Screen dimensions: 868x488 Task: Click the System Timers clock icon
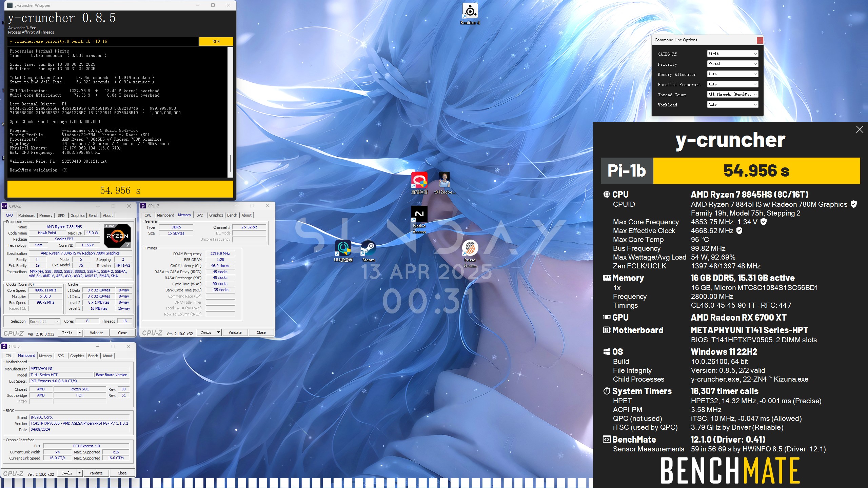pos(607,391)
